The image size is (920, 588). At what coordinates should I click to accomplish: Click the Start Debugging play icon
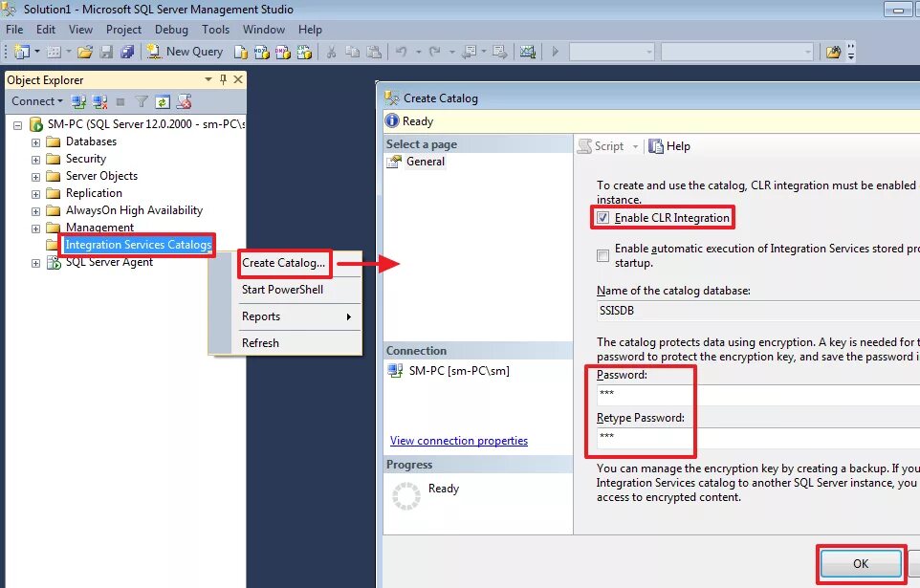(555, 52)
